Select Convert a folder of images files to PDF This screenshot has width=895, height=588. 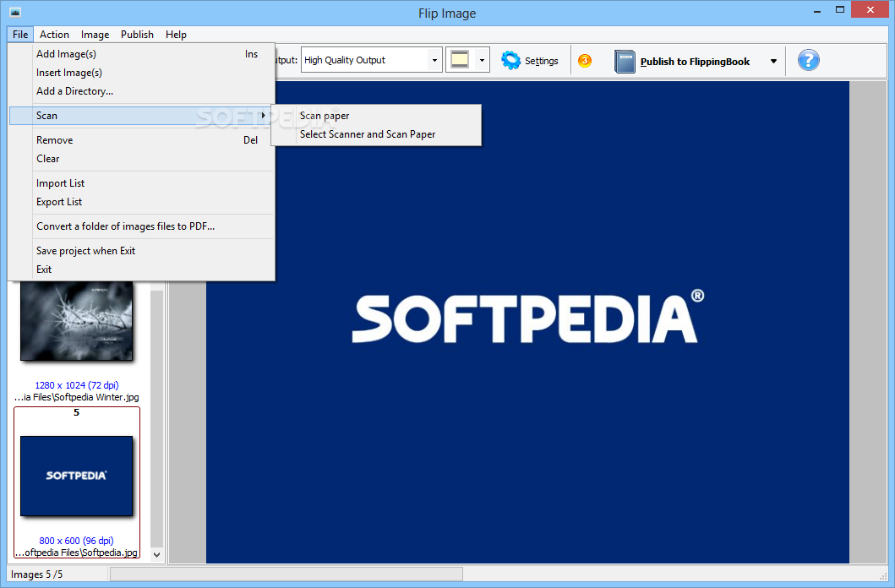141,226
